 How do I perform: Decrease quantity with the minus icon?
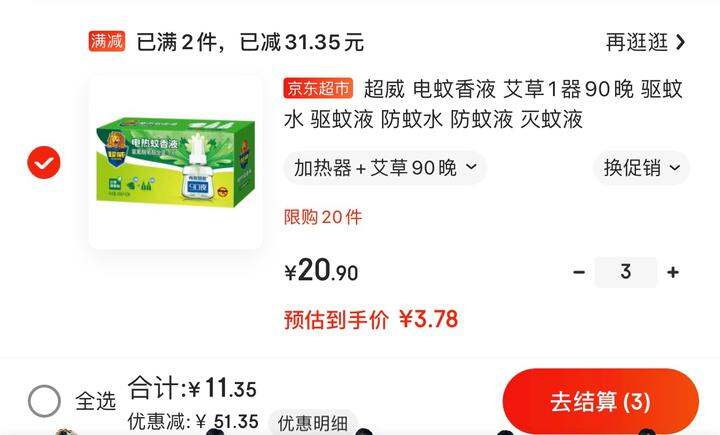579,272
